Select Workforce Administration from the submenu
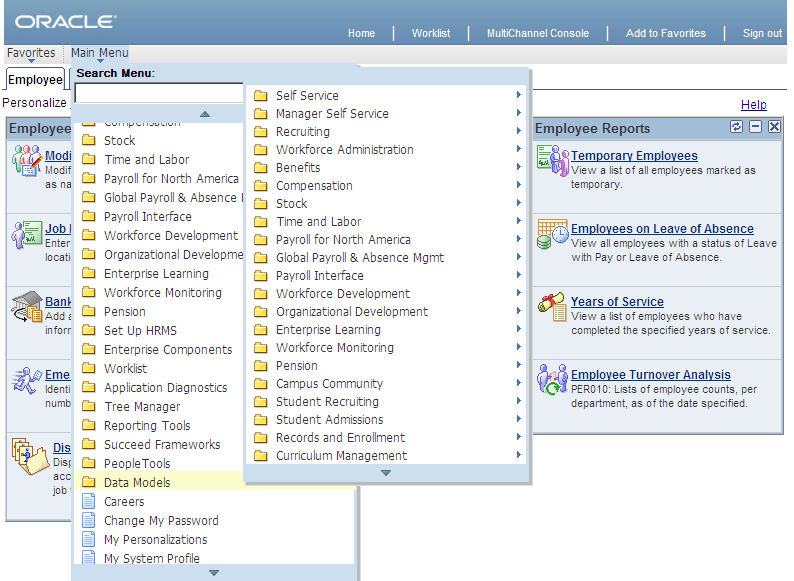The image size is (794, 581). point(344,149)
